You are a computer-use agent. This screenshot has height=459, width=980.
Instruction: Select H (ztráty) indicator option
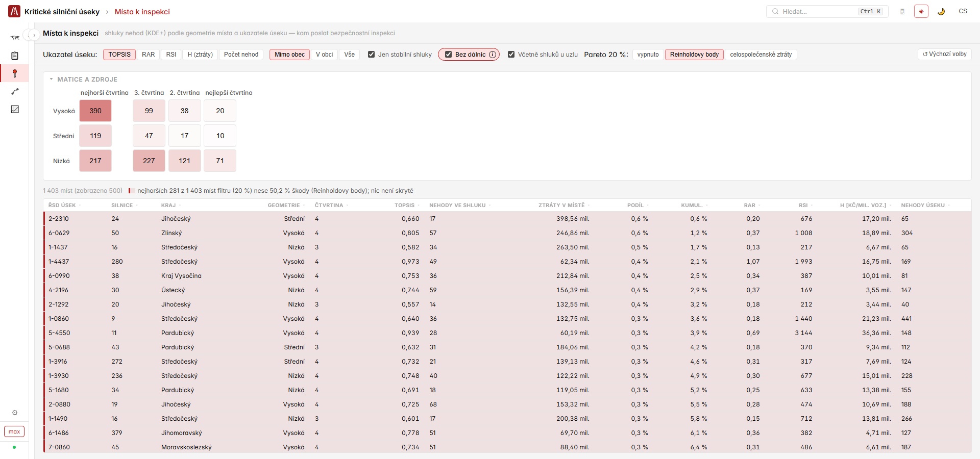pos(200,55)
